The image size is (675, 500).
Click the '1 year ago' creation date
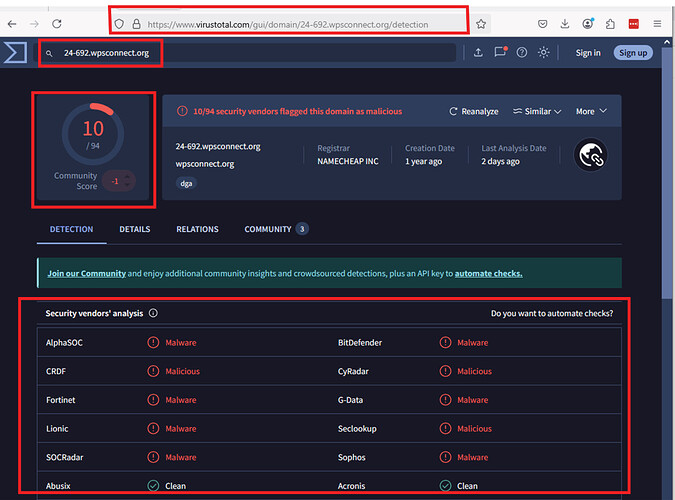click(424, 161)
